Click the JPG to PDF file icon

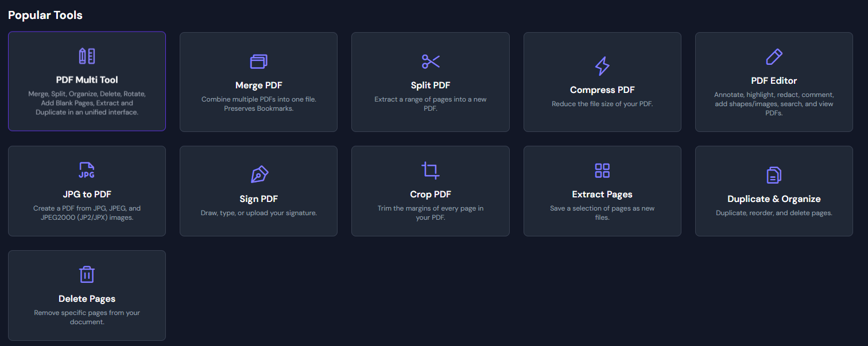pyautogui.click(x=87, y=170)
